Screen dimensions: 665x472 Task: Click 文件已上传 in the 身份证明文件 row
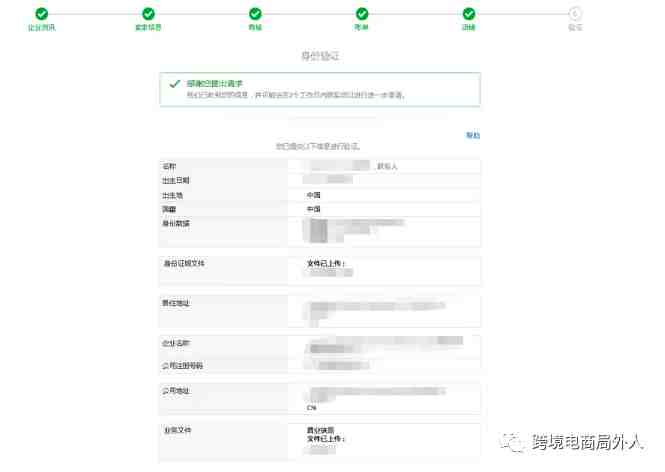[x=326, y=263]
